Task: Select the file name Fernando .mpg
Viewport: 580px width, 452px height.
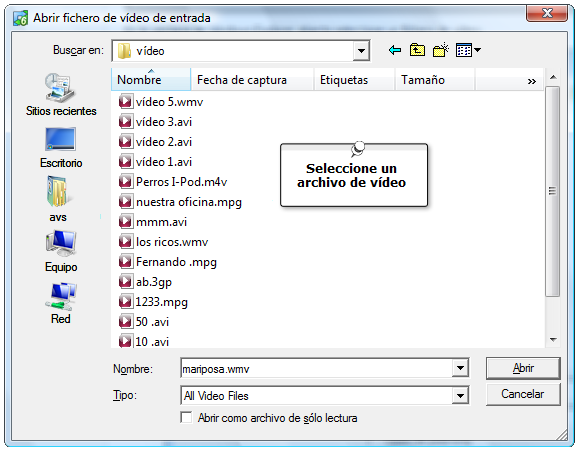Action: click(176, 262)
